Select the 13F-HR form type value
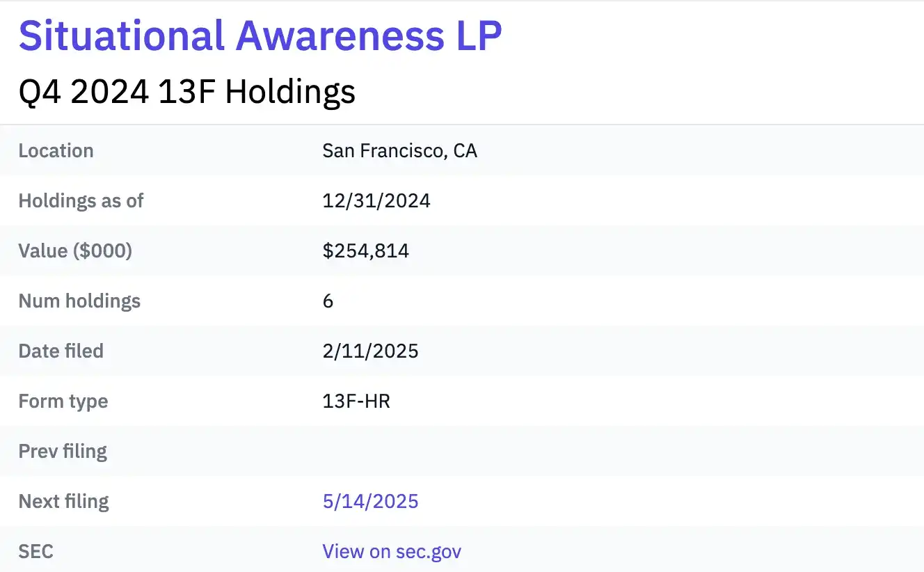This screenshot has height=572, width=924. pyautogui.click(x=356, y=401)
